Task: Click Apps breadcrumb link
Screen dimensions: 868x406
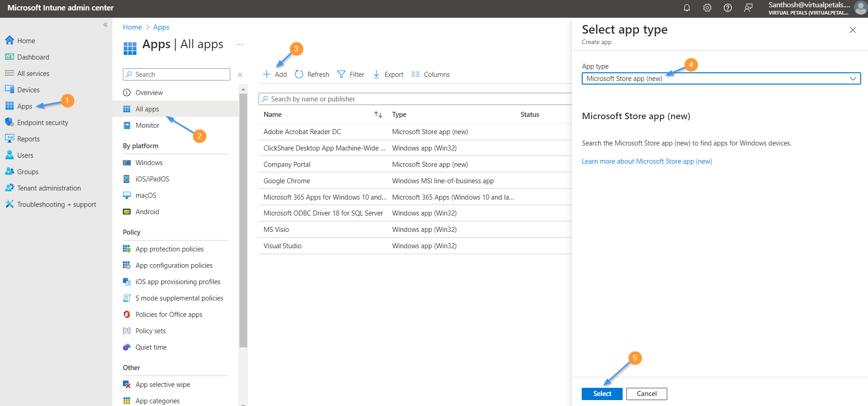Action: 161,27
